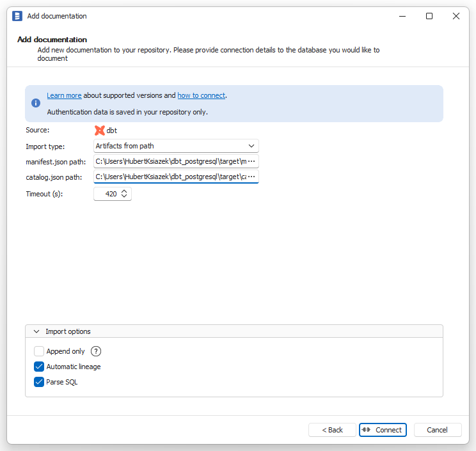Image resolution: width=476 pixels, height=451 pixels.
Task: Click the blue info icon in banner
Action: pos(36,103)
